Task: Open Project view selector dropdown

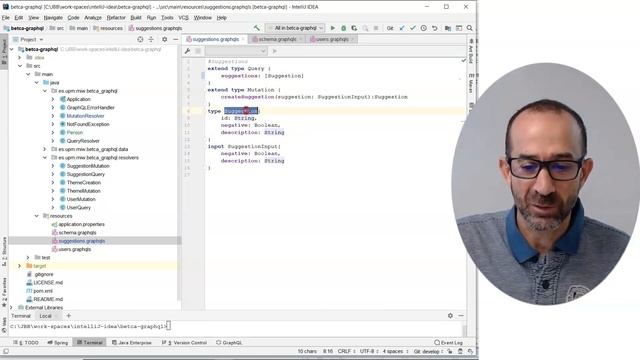Action: pyautogui.click(x=28, y=40)
